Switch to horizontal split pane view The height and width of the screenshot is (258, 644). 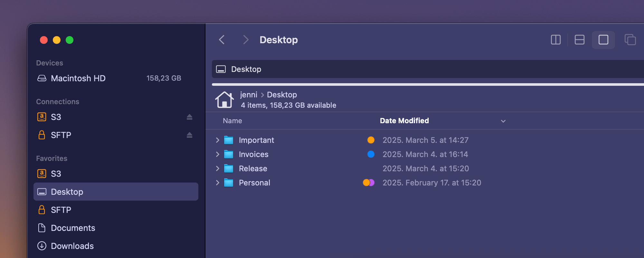click(580, 40)
